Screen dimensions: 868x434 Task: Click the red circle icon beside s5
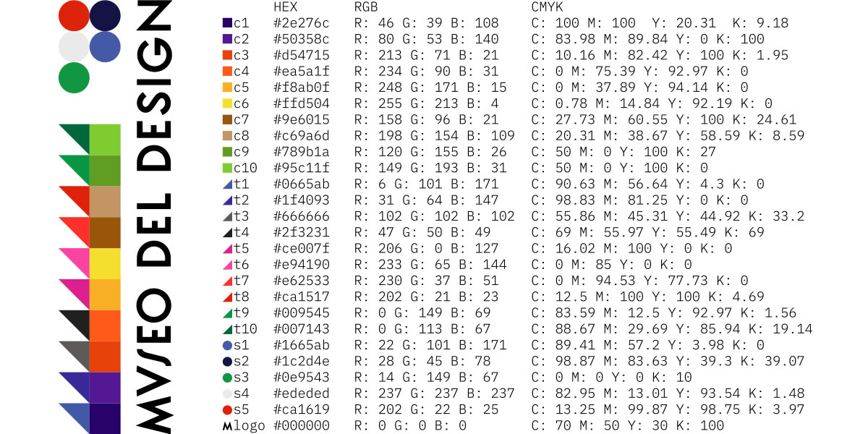pyautogui.click(x=227, y=410)
